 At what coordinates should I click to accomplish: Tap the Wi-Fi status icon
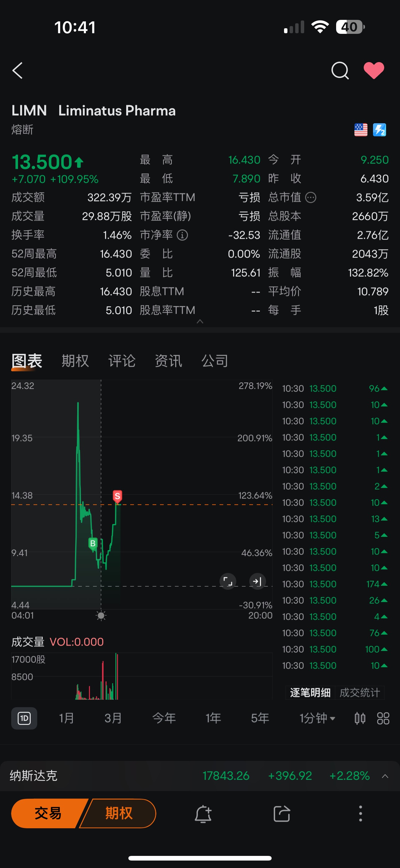click(320, 27)
